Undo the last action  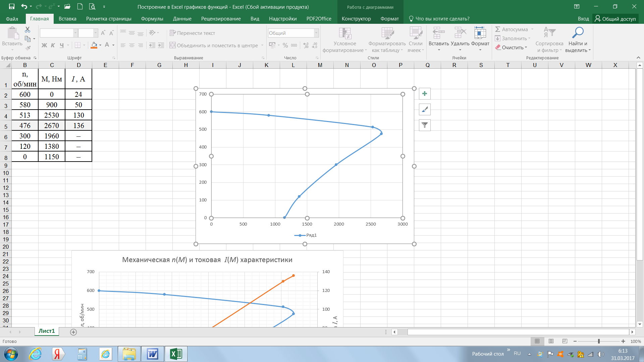click(24, 6)
